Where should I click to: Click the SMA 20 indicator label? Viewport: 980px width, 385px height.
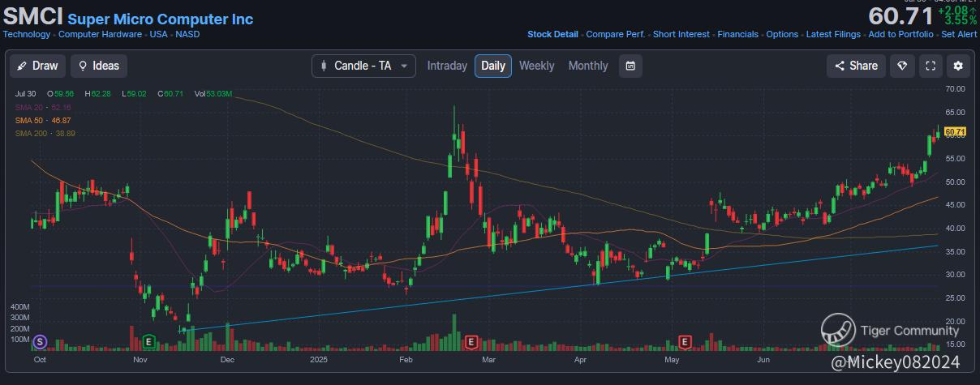pos(44,107)
